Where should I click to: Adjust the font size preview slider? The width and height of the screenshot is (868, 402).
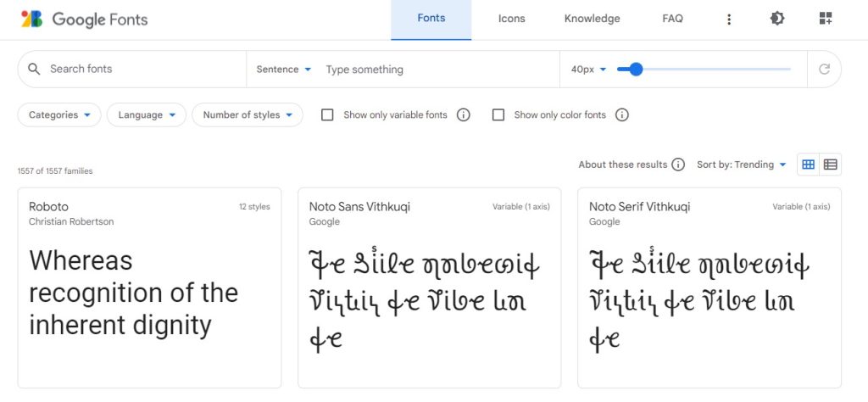(x=636, y=70)
